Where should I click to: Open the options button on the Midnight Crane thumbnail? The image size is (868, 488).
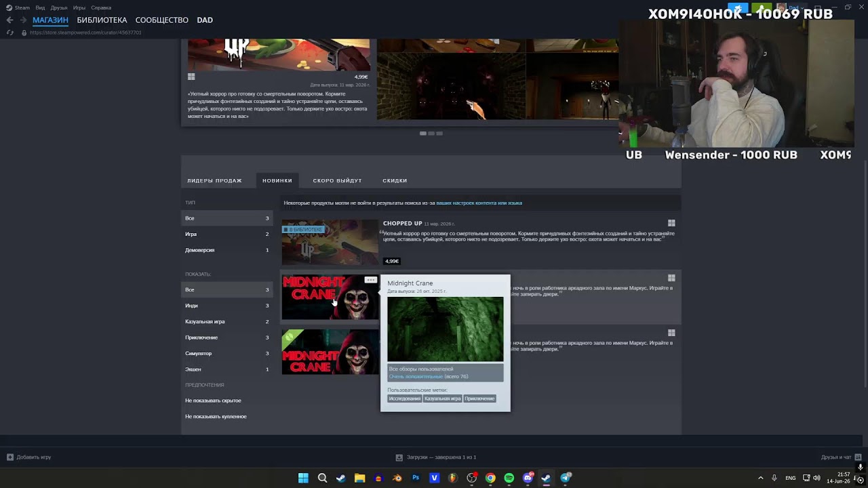click(x=370, y=280)
